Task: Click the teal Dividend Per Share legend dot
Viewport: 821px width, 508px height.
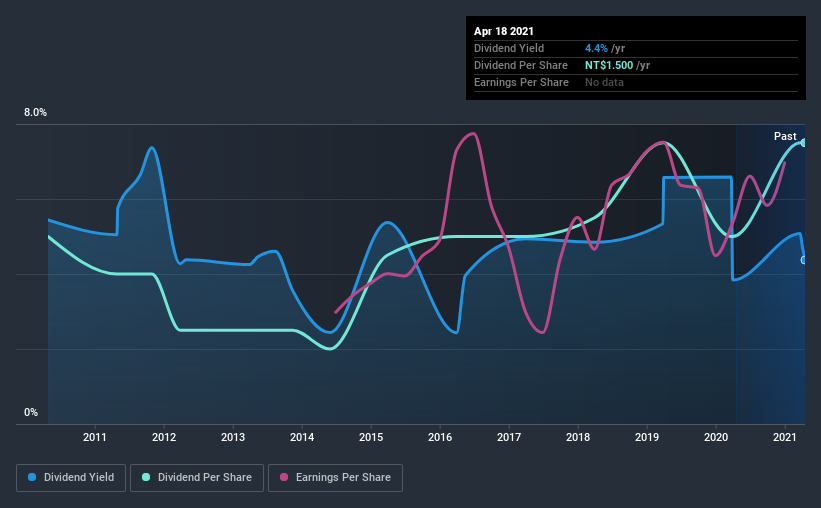Action: 146,477
